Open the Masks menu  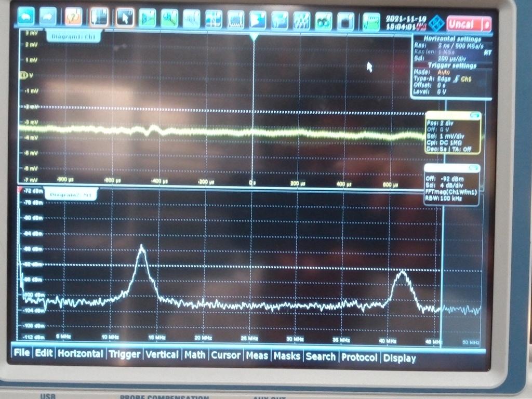287,356
